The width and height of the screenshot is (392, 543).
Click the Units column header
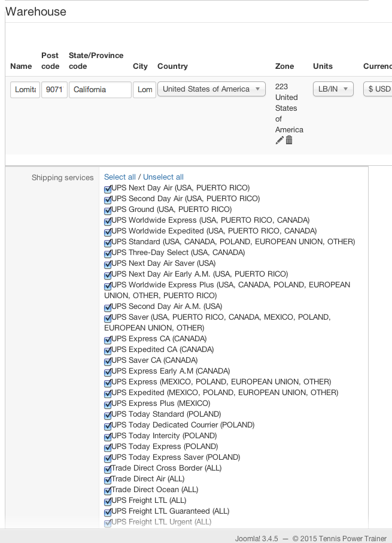323,66
